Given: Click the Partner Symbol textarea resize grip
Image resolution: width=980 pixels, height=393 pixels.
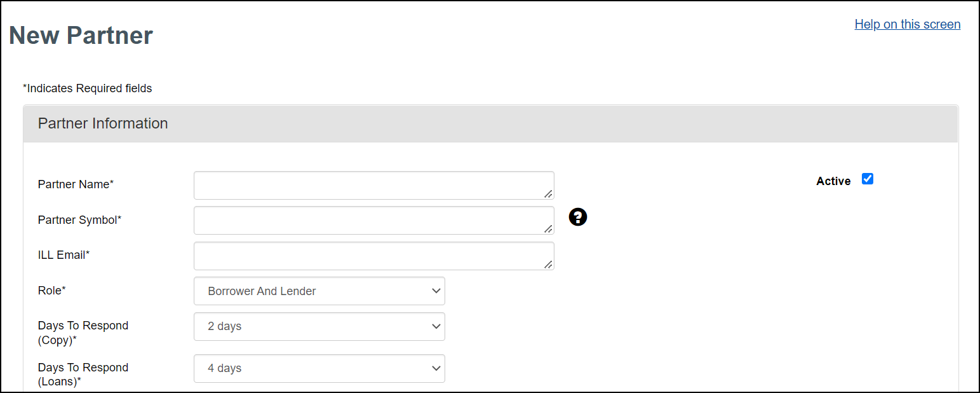Looking at the screenshot, I should click(x=548, y=229).
